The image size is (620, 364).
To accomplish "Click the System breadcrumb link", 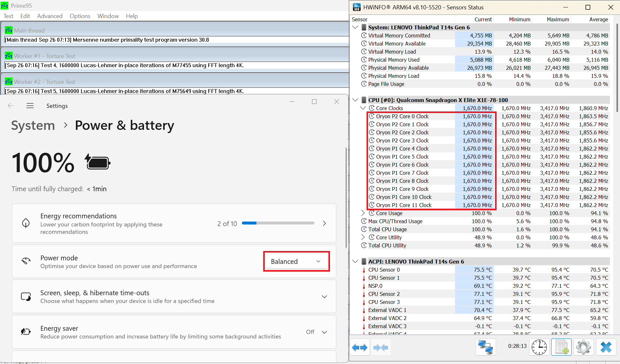I will 33,125.
